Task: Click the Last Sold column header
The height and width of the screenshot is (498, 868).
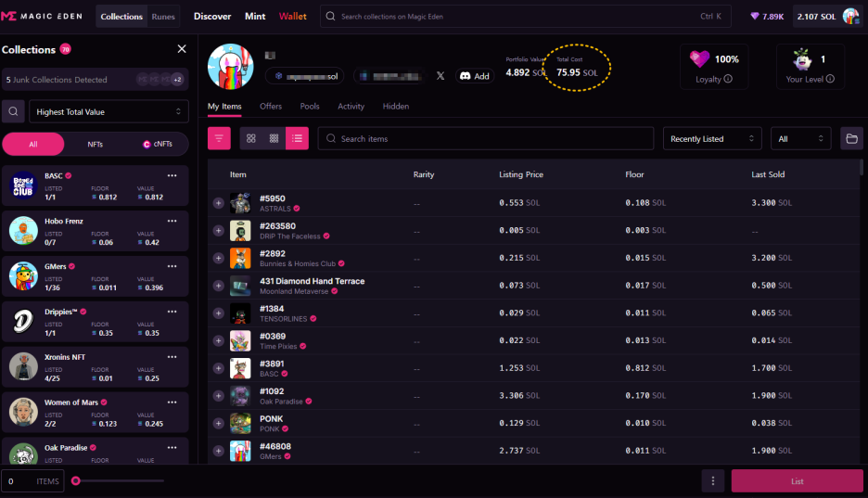Action: [x=768, y=174]
